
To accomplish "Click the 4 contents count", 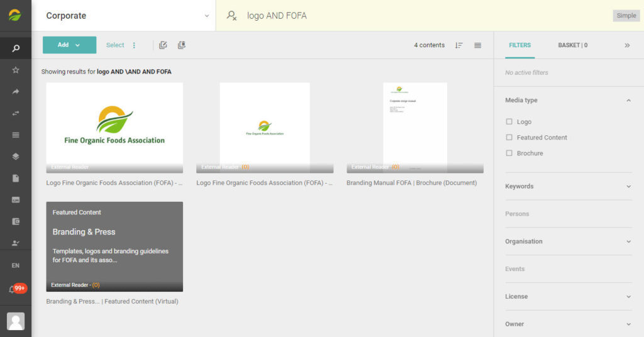I will pyautogui.click(x=429, y=45).
